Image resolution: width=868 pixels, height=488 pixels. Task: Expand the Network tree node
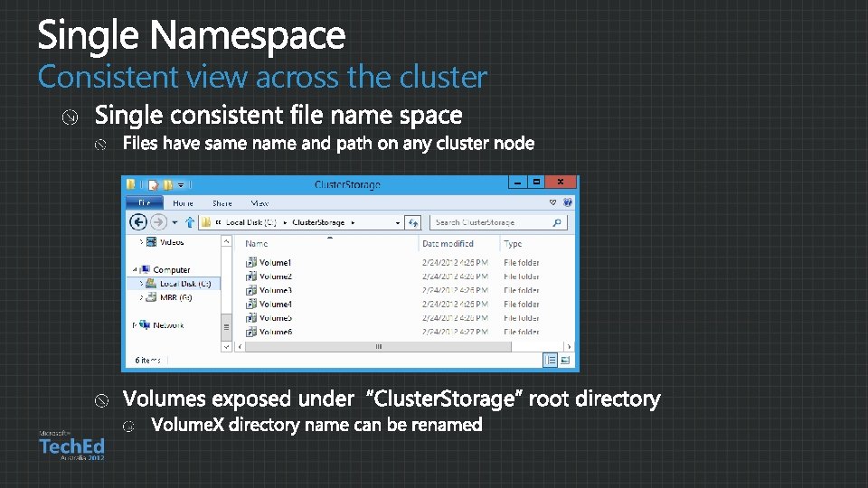point(135,325)
